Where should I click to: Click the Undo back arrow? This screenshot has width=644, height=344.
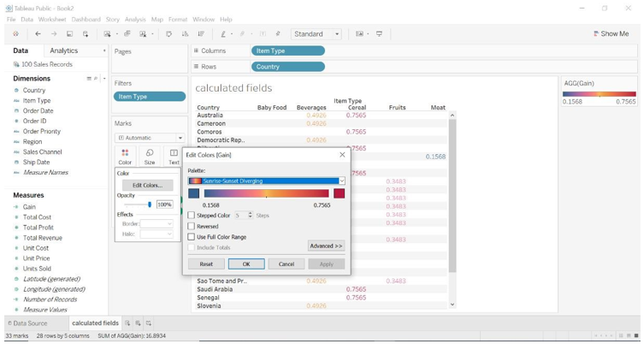pyautogui.click(x=38, y=34)
